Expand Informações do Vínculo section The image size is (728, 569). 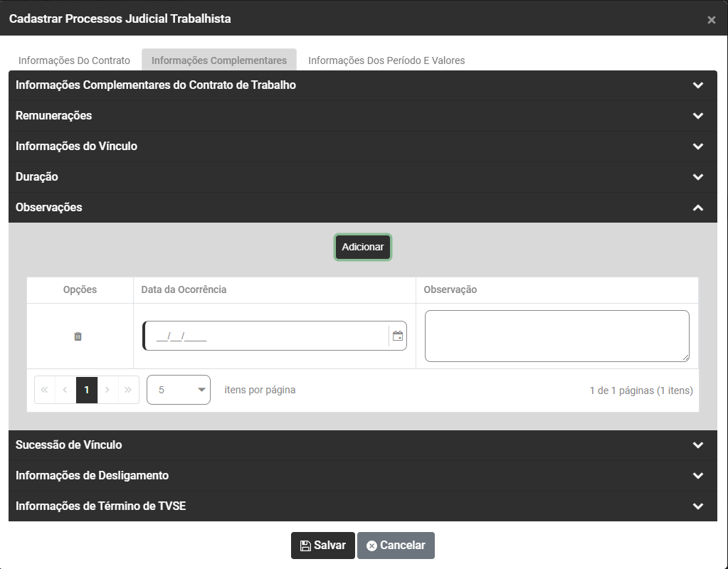point(697,147)
